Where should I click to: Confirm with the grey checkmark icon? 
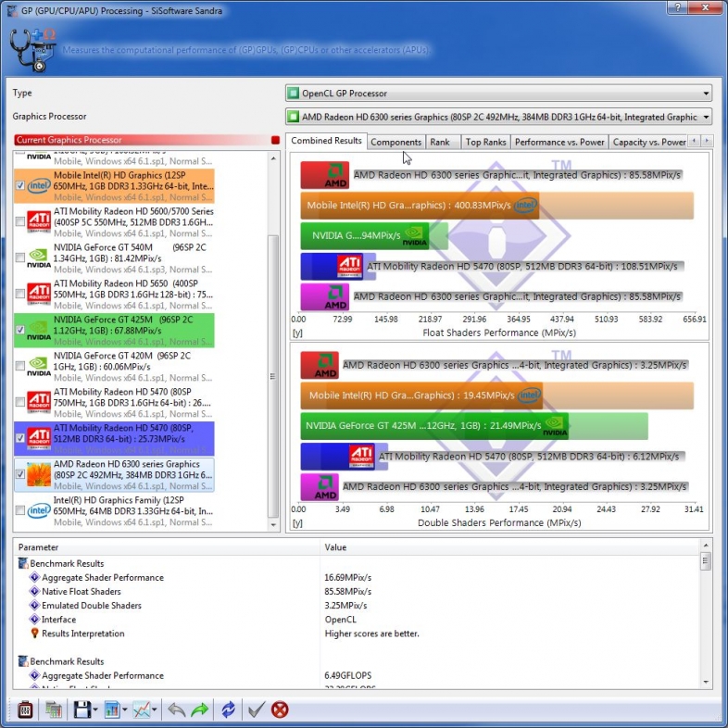(x=256, y=709)
